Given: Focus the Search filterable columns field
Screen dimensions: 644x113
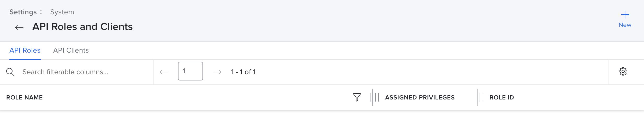Looking at the screenshot, I should click(x=78, y=72).
